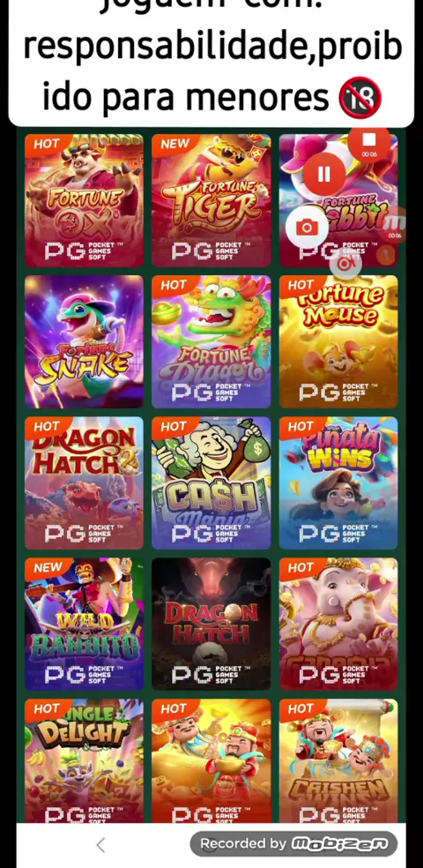Go back with the left chevron
The image size is (423, 868).
100,845
